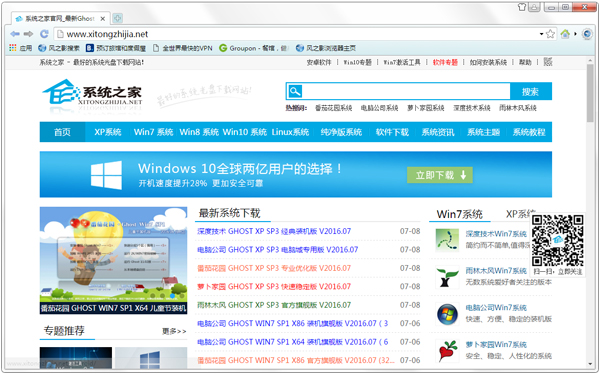Open the Groupon bookmark
Image resolution: width=600 pixels, height=374 pixels.
point(253,48)
